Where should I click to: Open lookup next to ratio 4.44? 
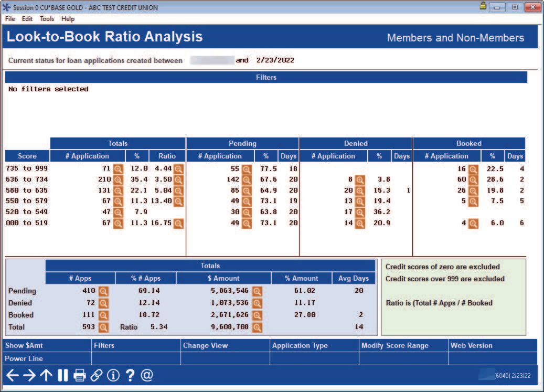[178, 169]
